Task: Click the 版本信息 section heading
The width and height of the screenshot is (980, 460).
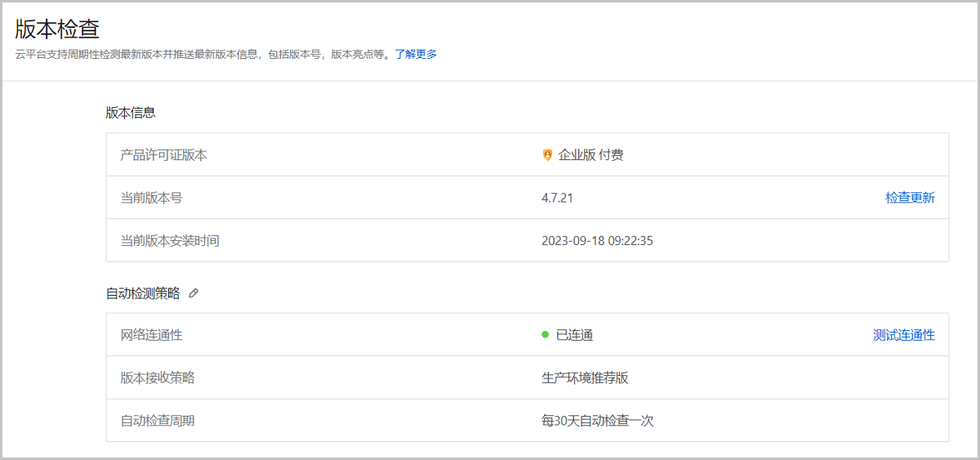Action: (x=131, y=113)
